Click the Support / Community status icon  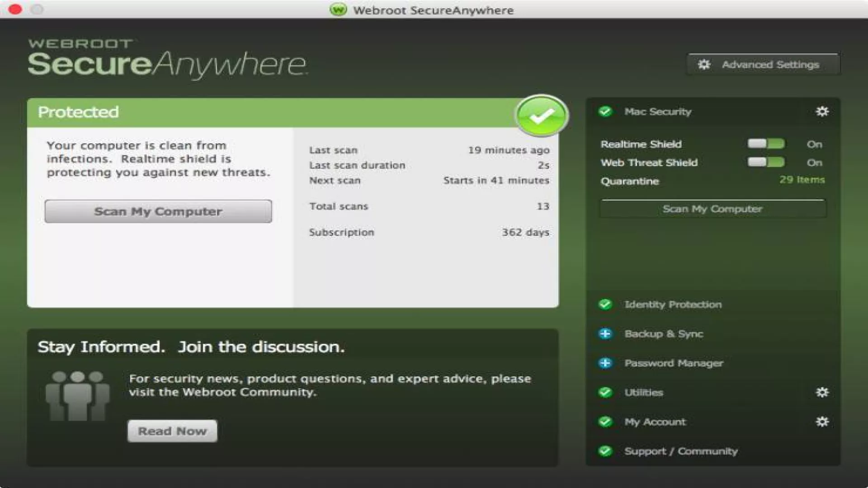[606, 451]
